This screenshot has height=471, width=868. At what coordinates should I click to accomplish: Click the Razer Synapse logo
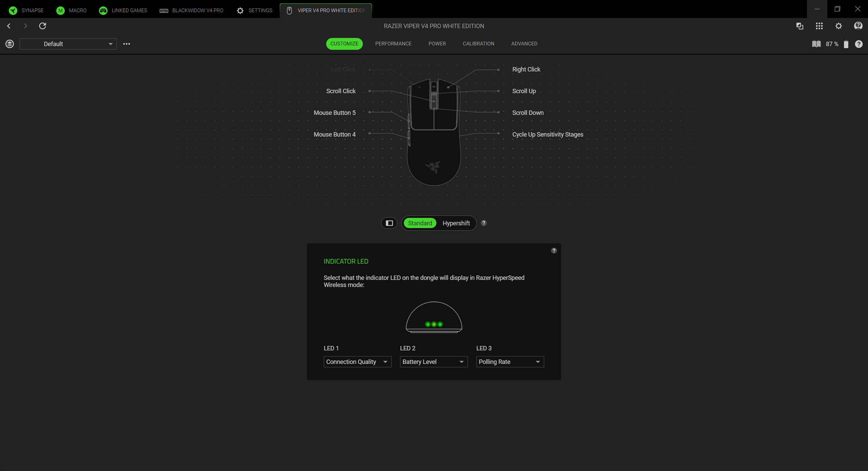13,10
